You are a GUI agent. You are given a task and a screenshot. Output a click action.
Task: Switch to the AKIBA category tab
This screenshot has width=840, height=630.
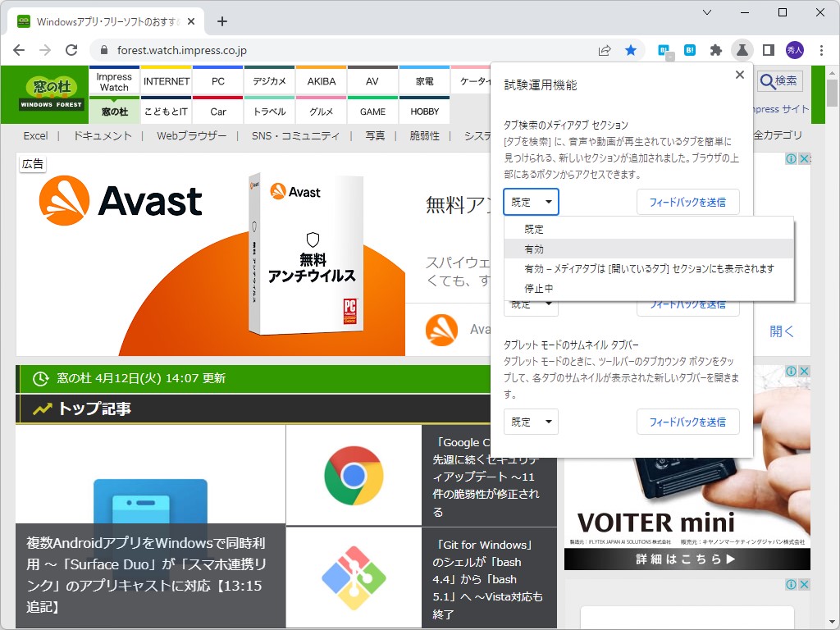coord(321,81)
